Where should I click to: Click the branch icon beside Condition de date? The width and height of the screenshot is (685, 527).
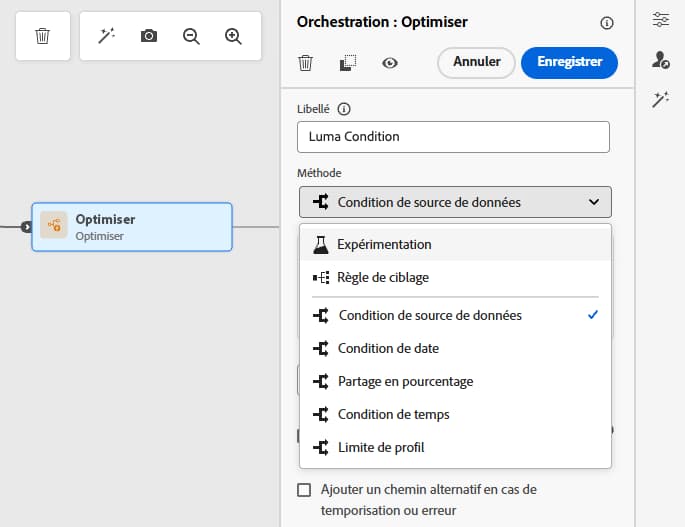click(x=321, y=348)
